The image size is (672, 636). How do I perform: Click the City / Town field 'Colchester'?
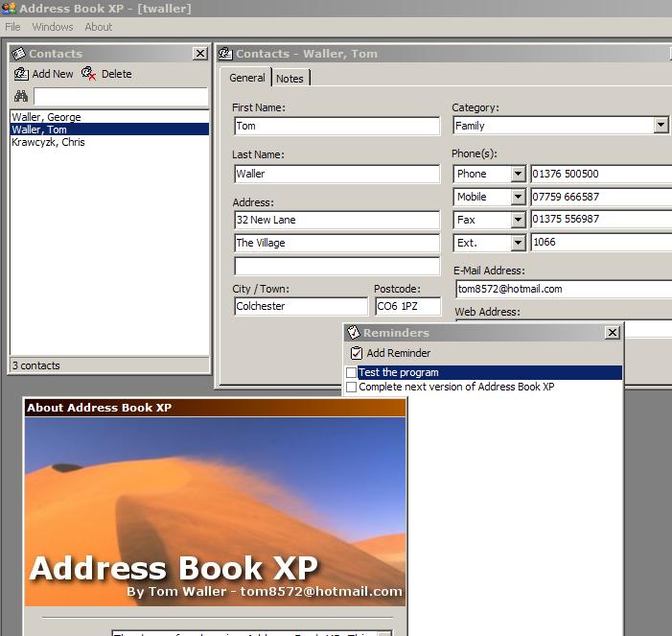pyautogui.click(x=301, y=306)
